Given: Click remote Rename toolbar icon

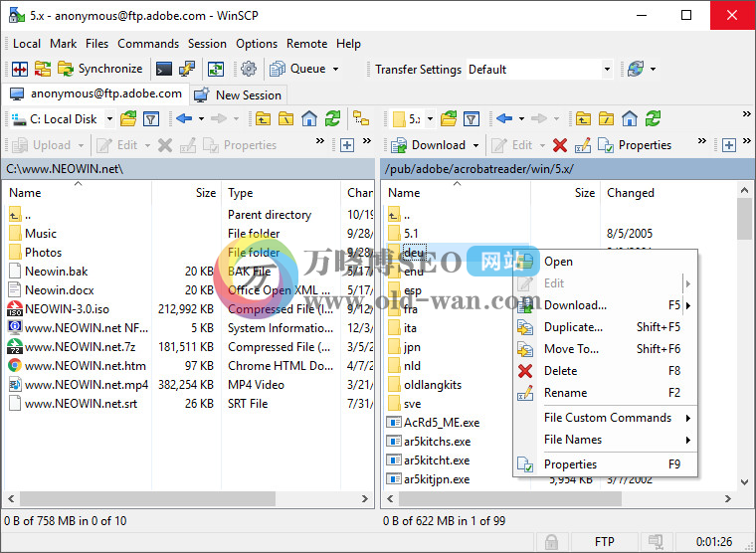Looking at the screenshot, I should (583, 145).
